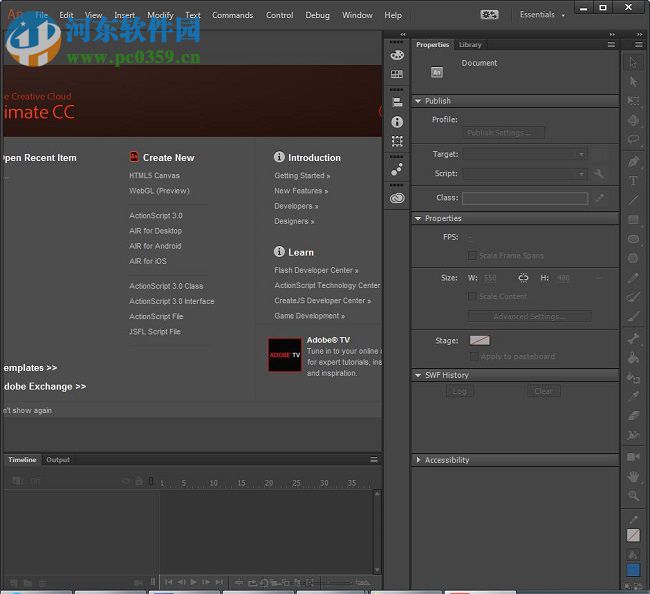Open the Getting Started link
650x594 pixels.
click(302, 176)
